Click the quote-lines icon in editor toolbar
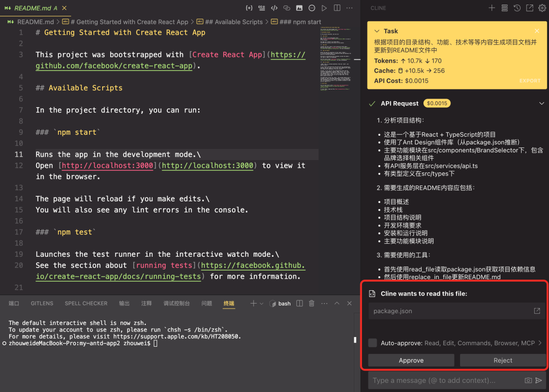 262,8
